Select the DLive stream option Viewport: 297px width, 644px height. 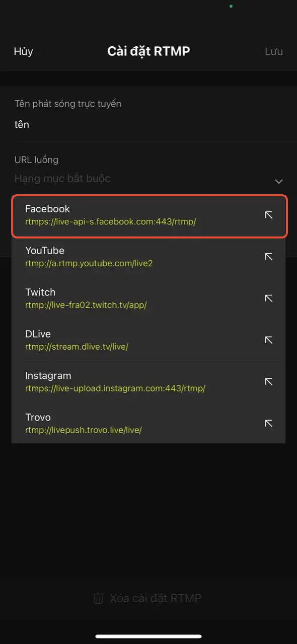(148, 340)
